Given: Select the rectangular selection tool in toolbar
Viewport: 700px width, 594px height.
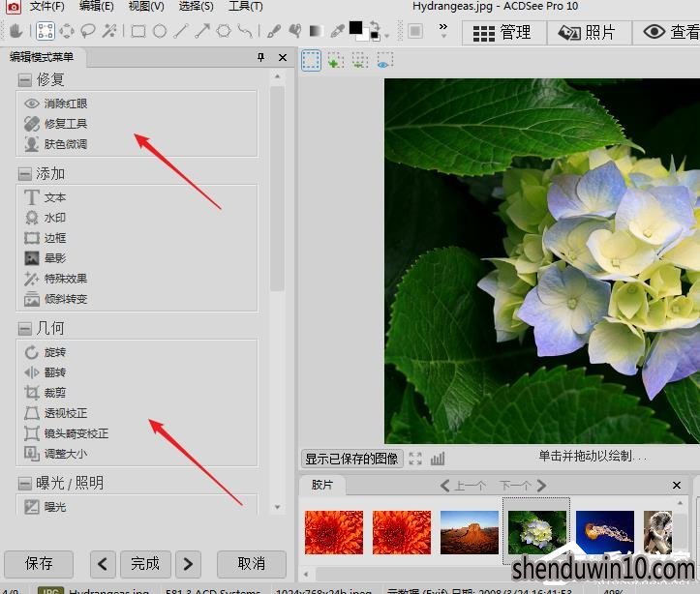Looking at the screenshot, I should 46,31.
